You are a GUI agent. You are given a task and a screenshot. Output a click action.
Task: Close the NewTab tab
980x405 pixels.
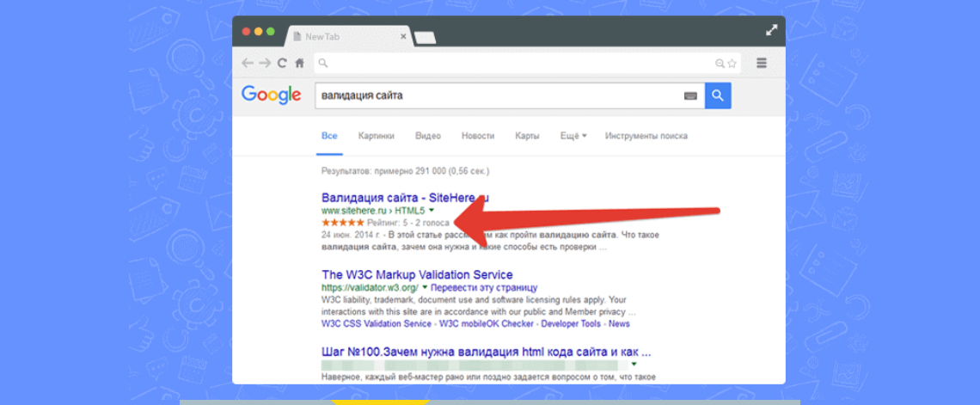403,37
